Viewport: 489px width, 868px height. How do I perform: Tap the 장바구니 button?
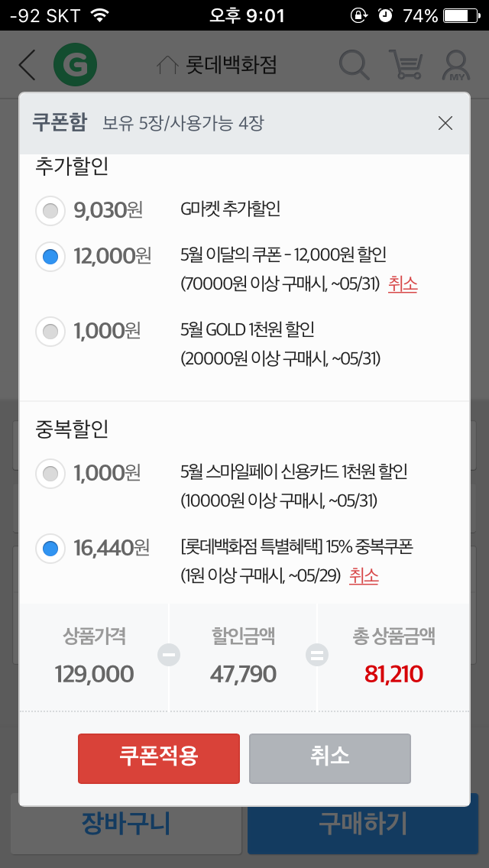[126, 824]
